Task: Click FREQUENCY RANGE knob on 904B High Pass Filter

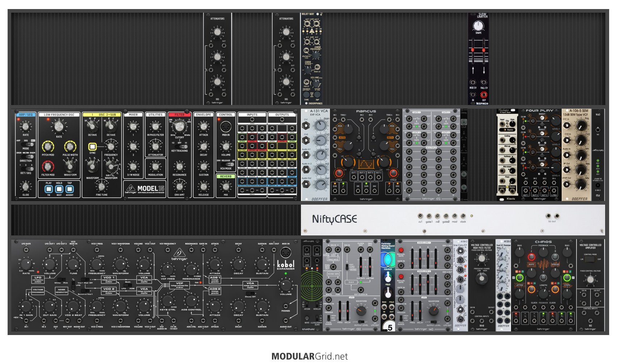Action: coord(481,279)
